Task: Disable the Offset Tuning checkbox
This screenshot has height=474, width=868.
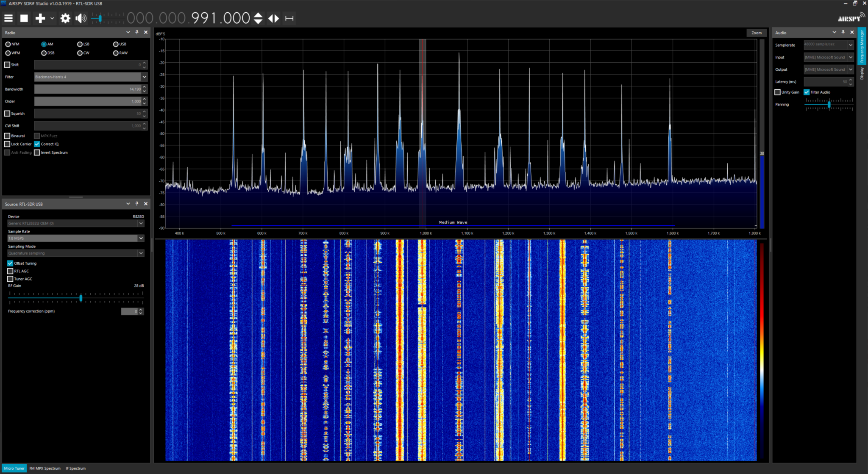Action: click(x=10, y=263)
